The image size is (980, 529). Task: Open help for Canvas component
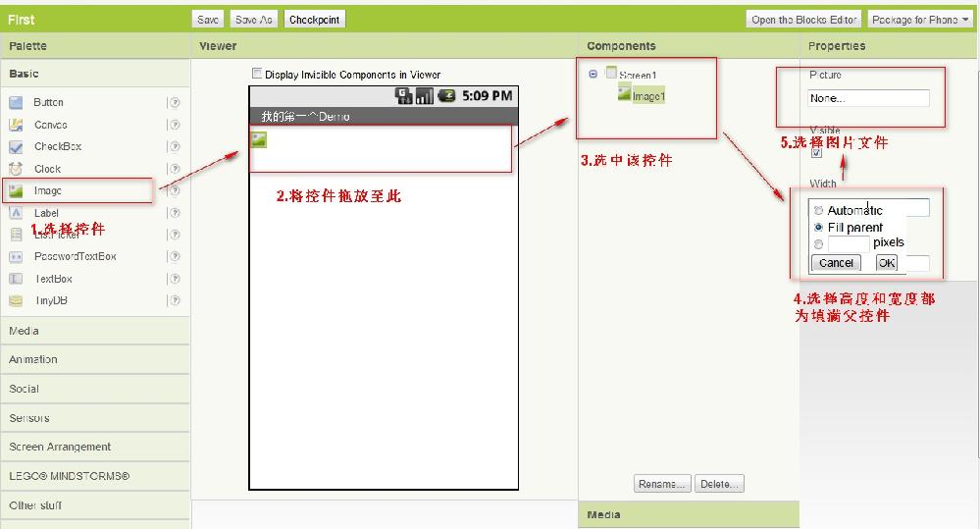pos(175,125)
